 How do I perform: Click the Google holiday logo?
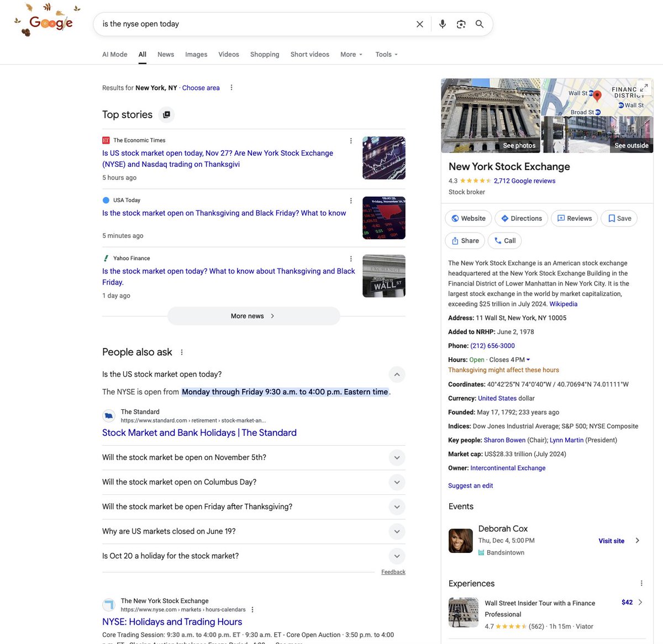47,21
